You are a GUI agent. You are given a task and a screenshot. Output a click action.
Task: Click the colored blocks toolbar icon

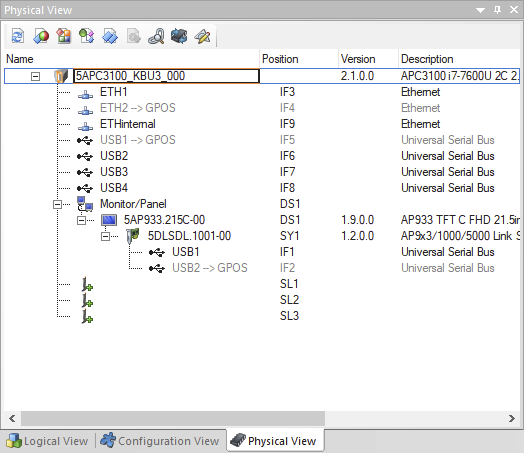(63, 36)
